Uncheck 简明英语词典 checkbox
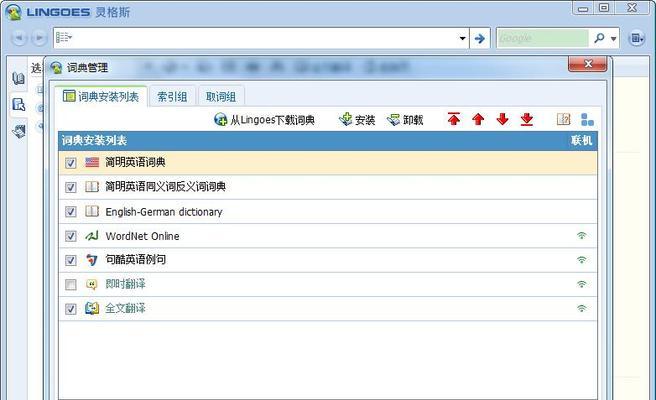This screenshot has width=656, height=400. tap(71, 163)
